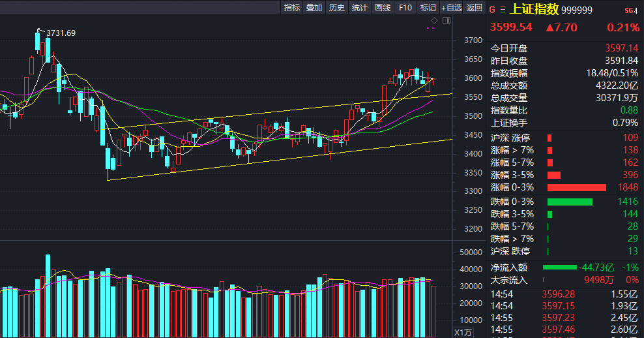Click the 今日开盘 row value 3597.14
The height and width of the screenshot is (338, 644).
[621, 48]
